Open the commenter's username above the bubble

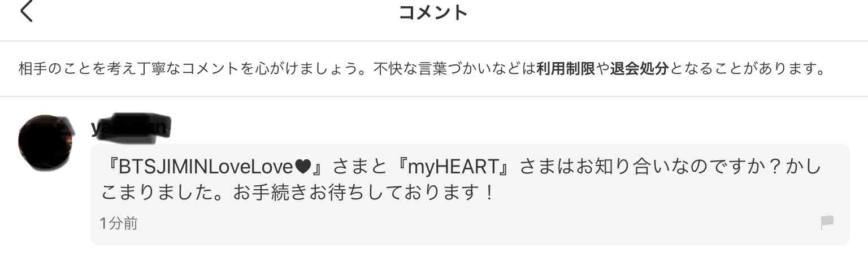click(x=131, y=128)
